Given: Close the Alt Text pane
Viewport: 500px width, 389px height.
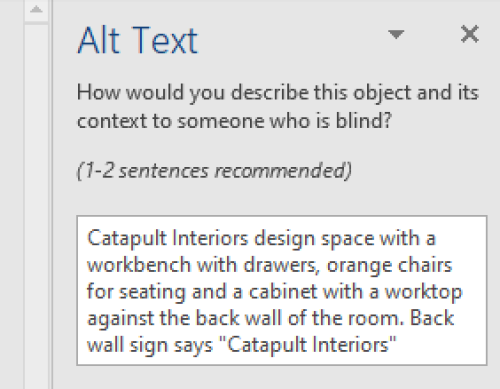Looking at the screenshot, I should tap(470, 34).
